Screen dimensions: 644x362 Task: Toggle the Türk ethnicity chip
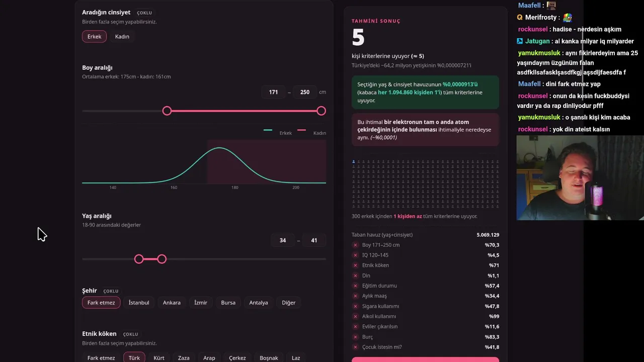[134, 357]
